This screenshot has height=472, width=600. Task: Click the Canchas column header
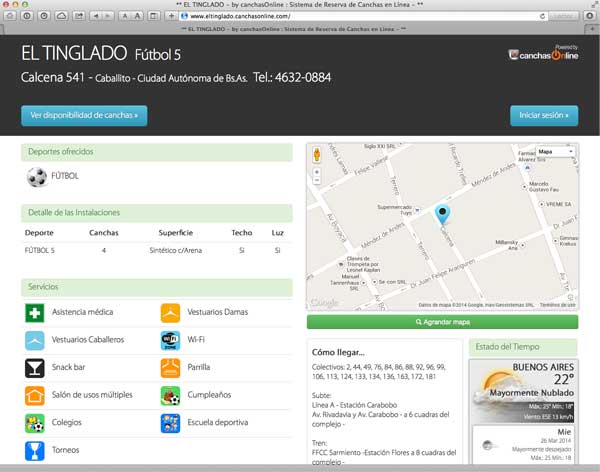[104, 233]
